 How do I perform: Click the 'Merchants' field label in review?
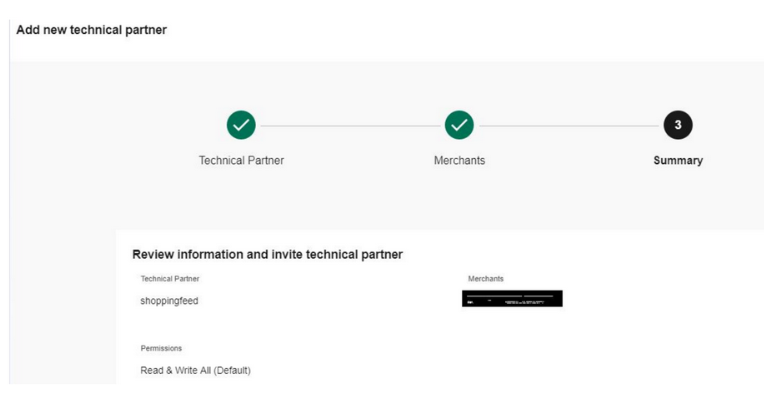click(486, 279)
